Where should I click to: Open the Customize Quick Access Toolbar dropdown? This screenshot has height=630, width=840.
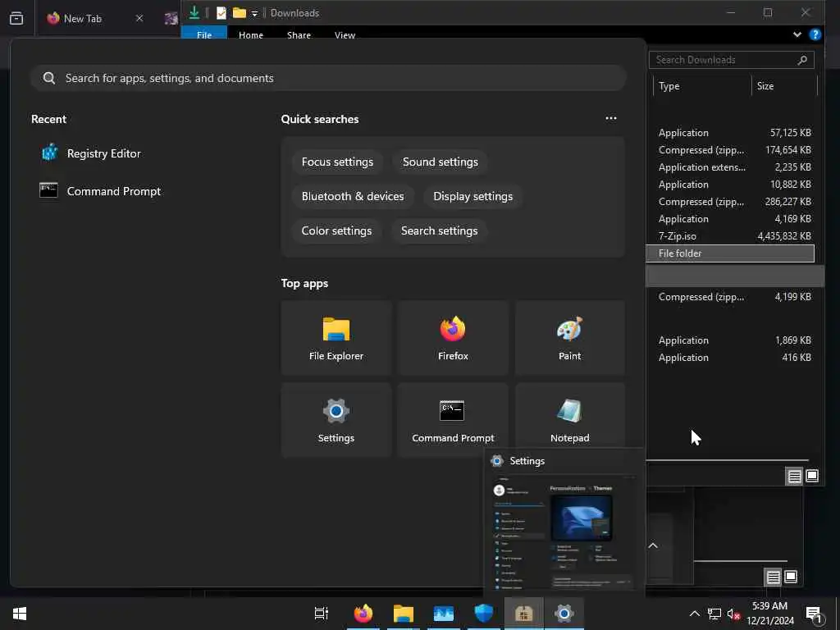click(254, 13)
